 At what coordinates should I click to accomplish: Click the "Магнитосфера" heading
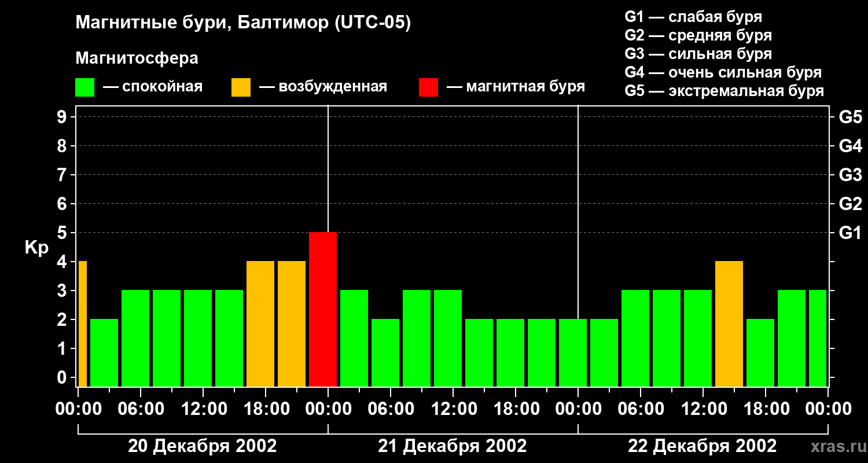(137, 58)
